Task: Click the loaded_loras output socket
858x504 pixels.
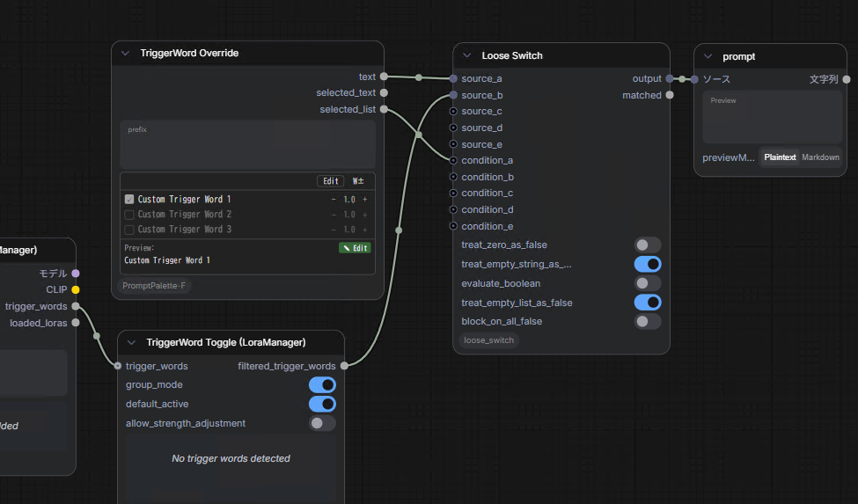Action: [76, 323]
